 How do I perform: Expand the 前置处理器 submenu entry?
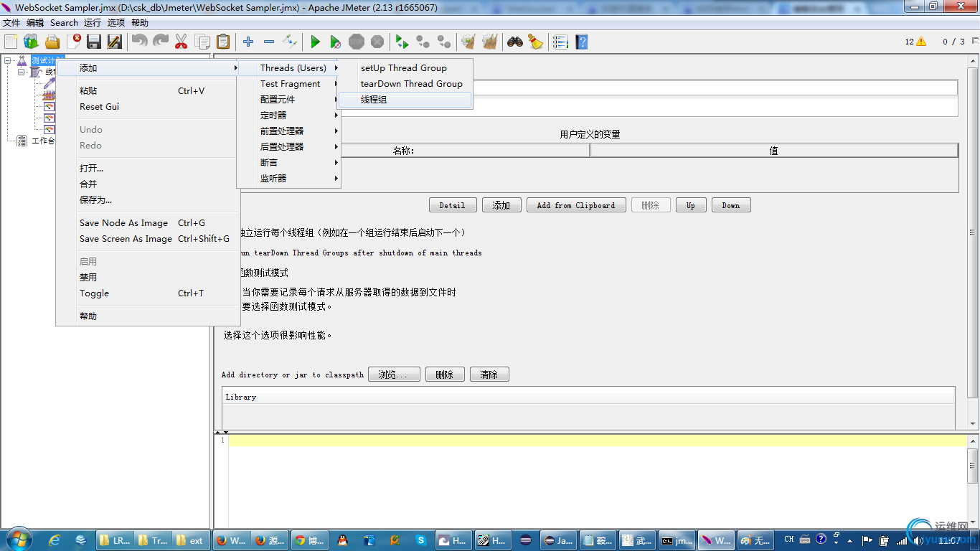click(x=288, y=131)
